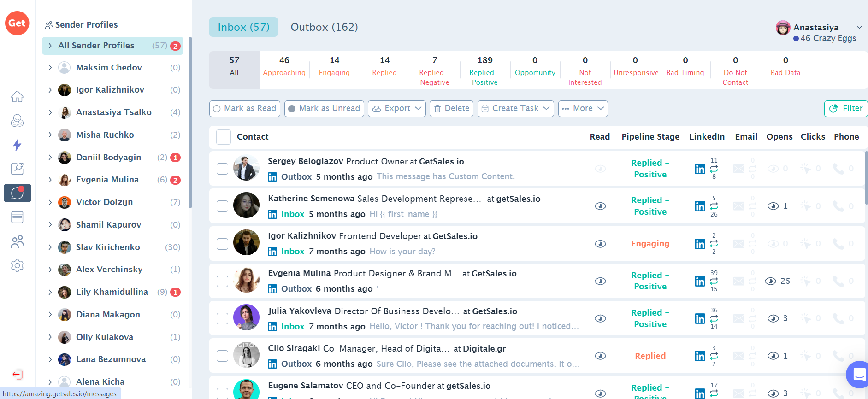Open Clio Siragaki's avatar thumbnail
Image resolution: width=868 pixels, height=399 pixels.
click(247, 355)
